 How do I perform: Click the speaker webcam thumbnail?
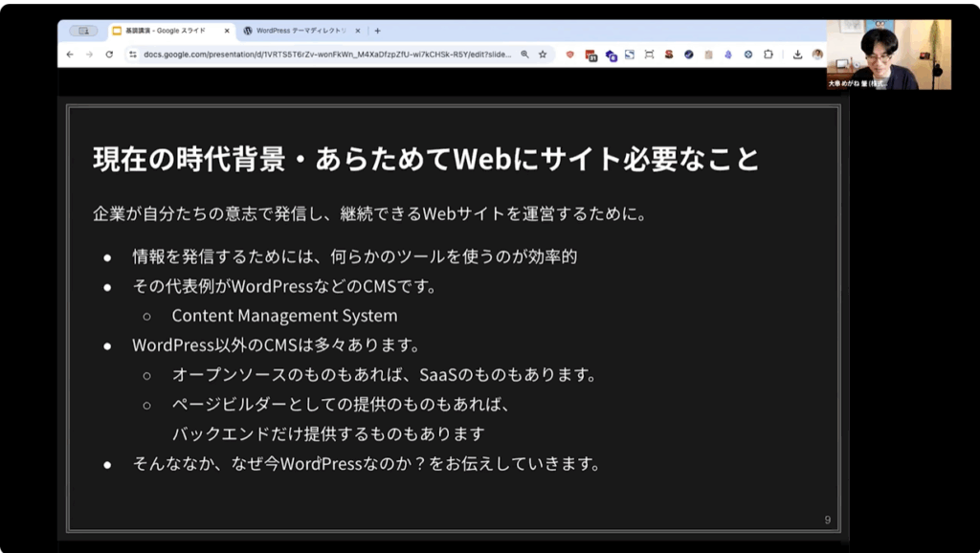click(889, 55)
